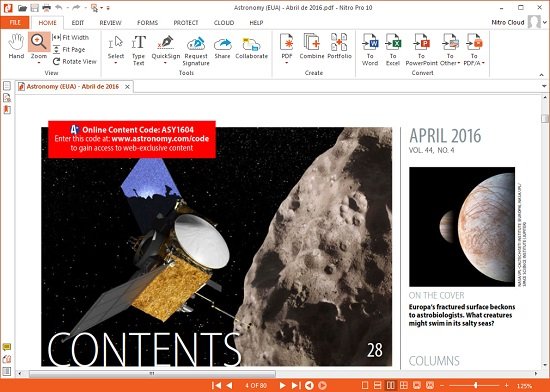
Task: Open the PROTECT ribbon tab
Action: [x=186, y=23]
